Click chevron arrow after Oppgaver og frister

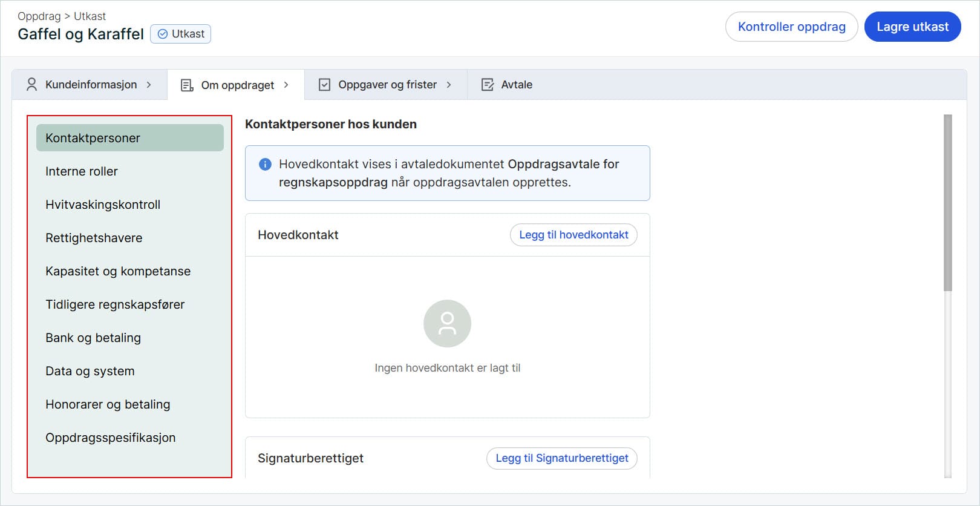(x=449, y=85)
